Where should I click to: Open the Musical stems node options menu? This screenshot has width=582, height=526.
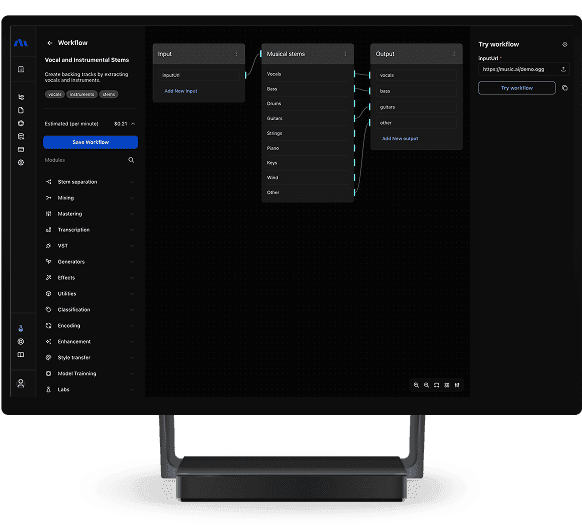click(x=345, y=54)
